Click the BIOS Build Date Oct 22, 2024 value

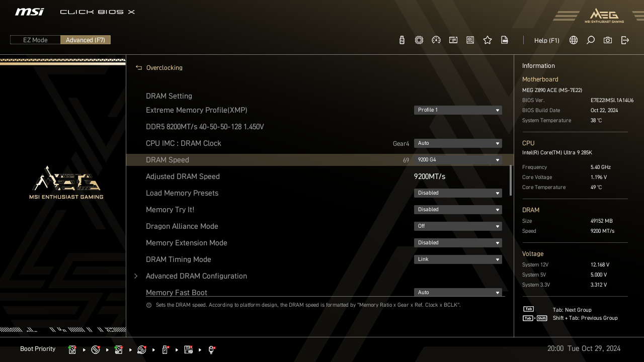tap(604, 110)
